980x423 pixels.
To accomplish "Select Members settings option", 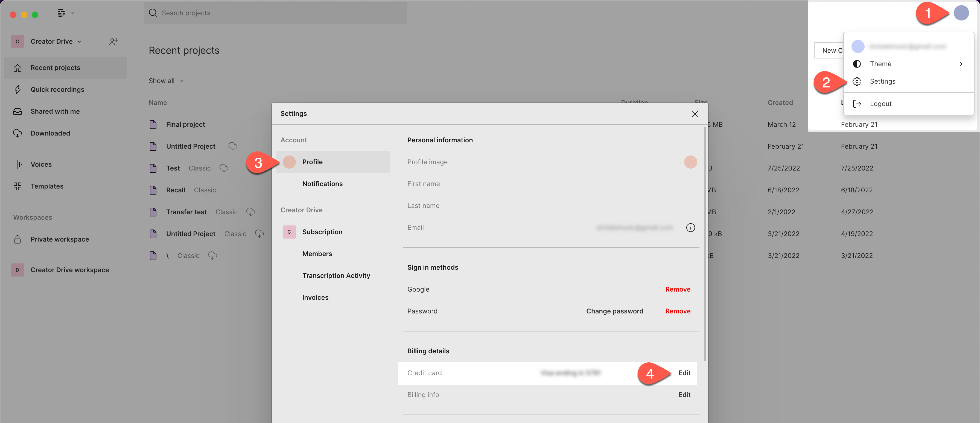I will 316,254.
